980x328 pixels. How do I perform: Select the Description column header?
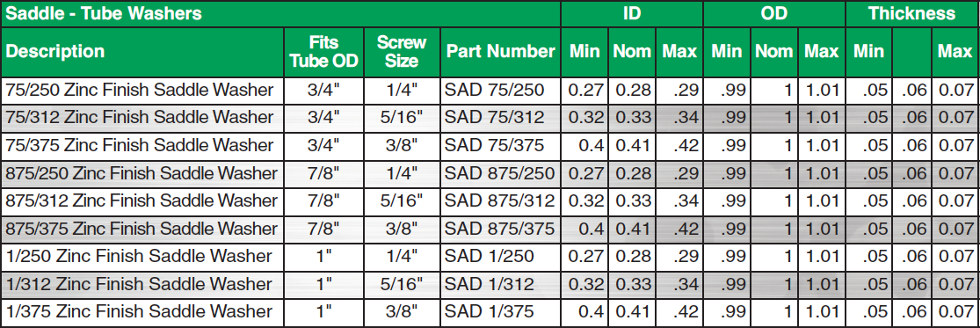click(55, 51)
